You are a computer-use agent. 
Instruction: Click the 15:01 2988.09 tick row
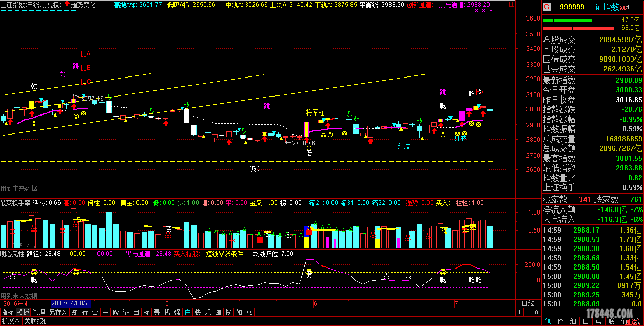(x=593, y=304)
